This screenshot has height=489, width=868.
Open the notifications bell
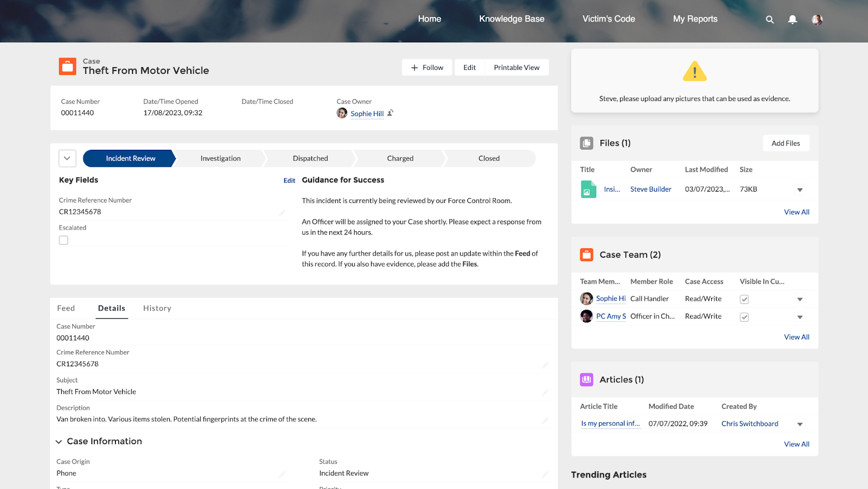pyautogui.click(x=793, y=20)
